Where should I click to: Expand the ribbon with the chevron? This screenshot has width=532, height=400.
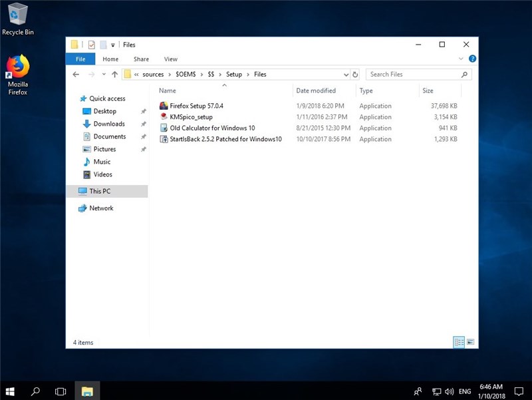point(462,59)
